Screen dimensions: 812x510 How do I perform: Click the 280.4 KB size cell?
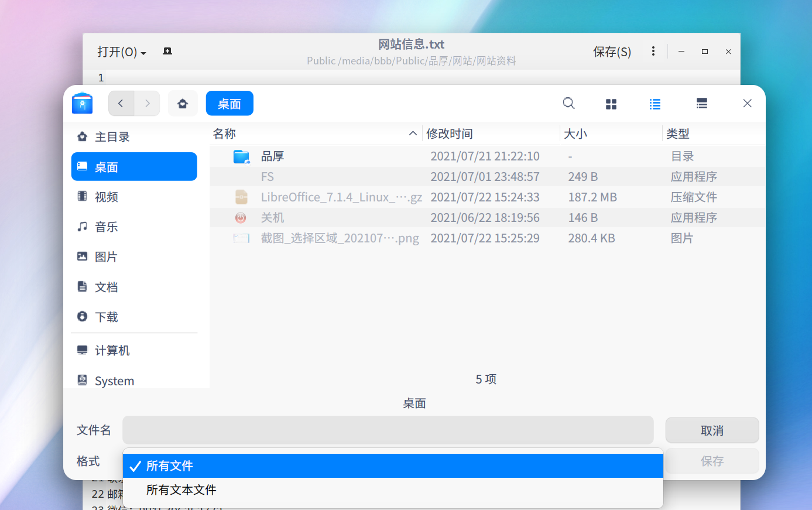[591, 238]
